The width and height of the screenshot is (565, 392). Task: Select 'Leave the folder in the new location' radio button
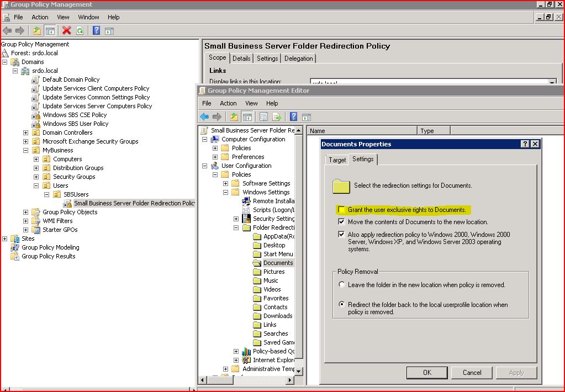tap(343, 284)
